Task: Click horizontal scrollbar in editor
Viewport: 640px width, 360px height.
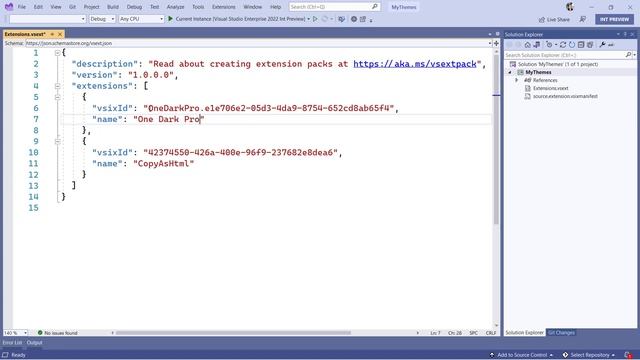Action: tap(233, 333)
